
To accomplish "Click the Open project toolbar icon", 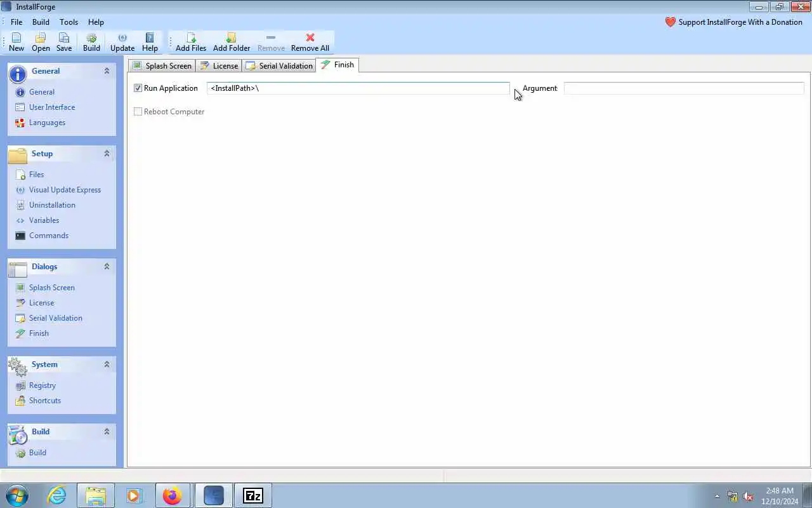I will pyautogui.click(x=41, y=43).
